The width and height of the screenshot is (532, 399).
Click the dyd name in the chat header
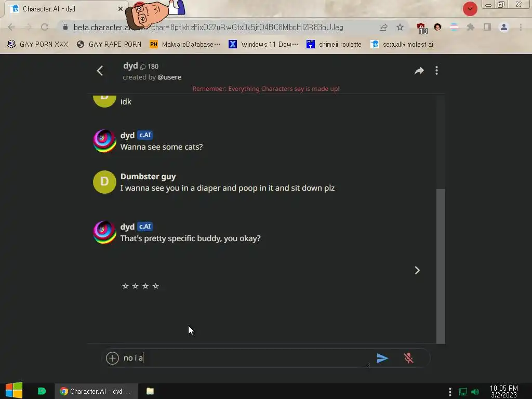point(130,65)
